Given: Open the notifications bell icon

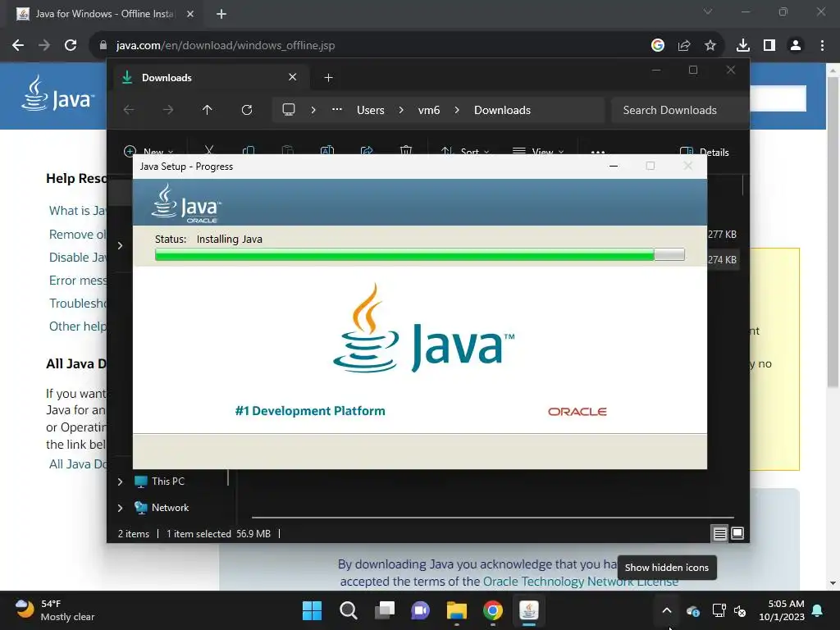Looking at the screenshot, I should click(818, 610).
